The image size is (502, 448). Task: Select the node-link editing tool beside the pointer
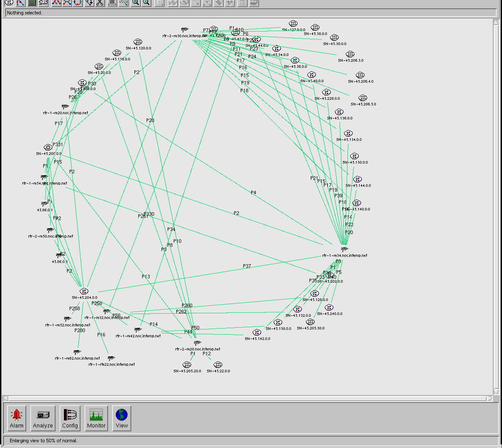pos(21,3)
